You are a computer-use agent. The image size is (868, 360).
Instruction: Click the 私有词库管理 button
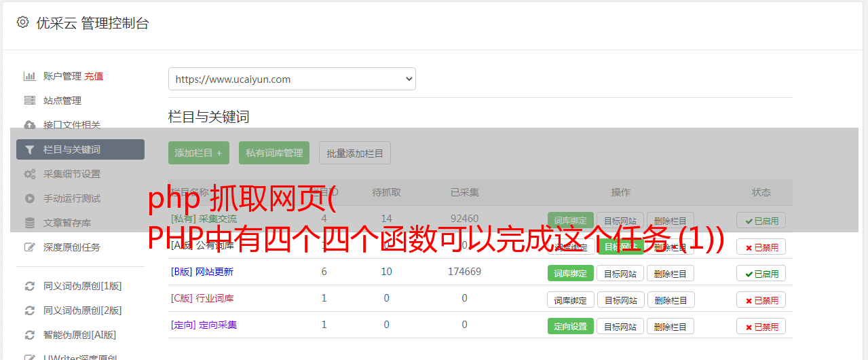274,153
